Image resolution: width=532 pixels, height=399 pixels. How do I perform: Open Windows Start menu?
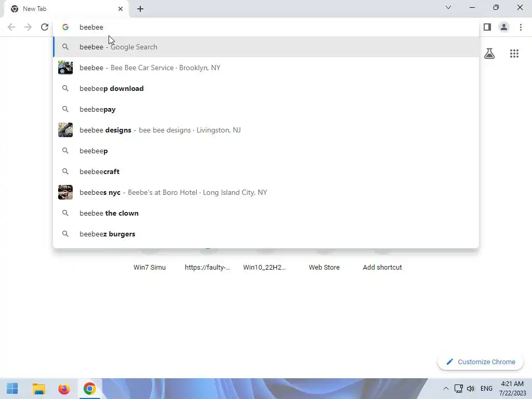tap(12, 389)
